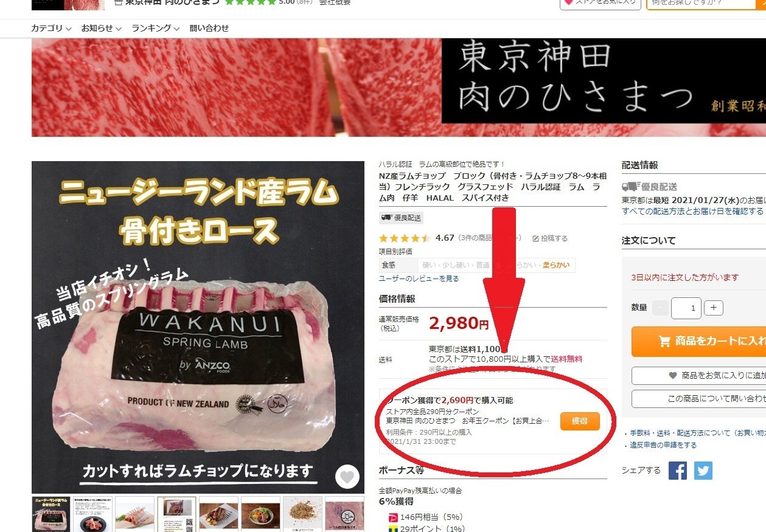This screenshot has width=766, height=532.
Task: Click the quantity input field
Action: tap(686, 308)
